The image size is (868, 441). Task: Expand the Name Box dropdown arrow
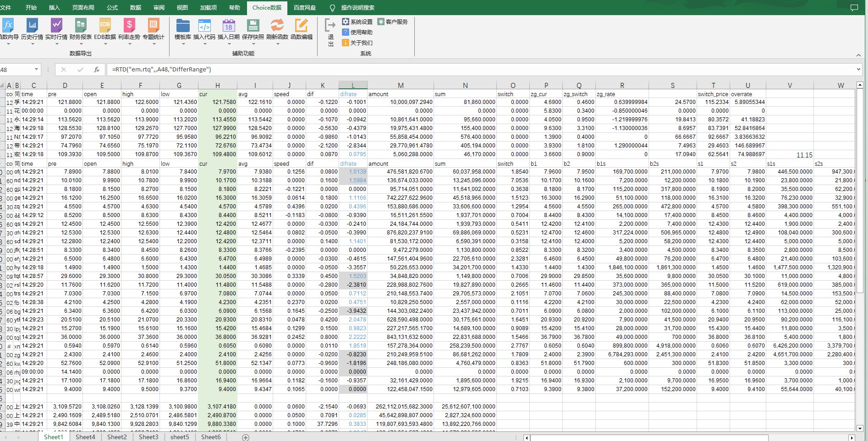point(36,70)
